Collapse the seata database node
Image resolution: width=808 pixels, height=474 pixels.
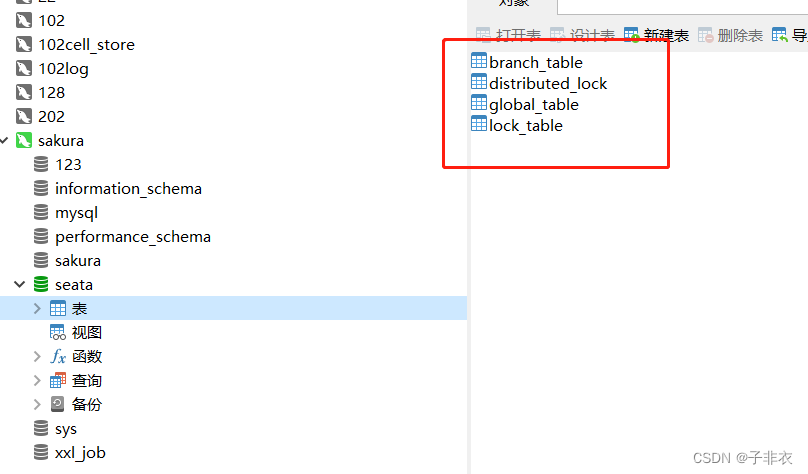pyautogui.click(x=20, y=284)
